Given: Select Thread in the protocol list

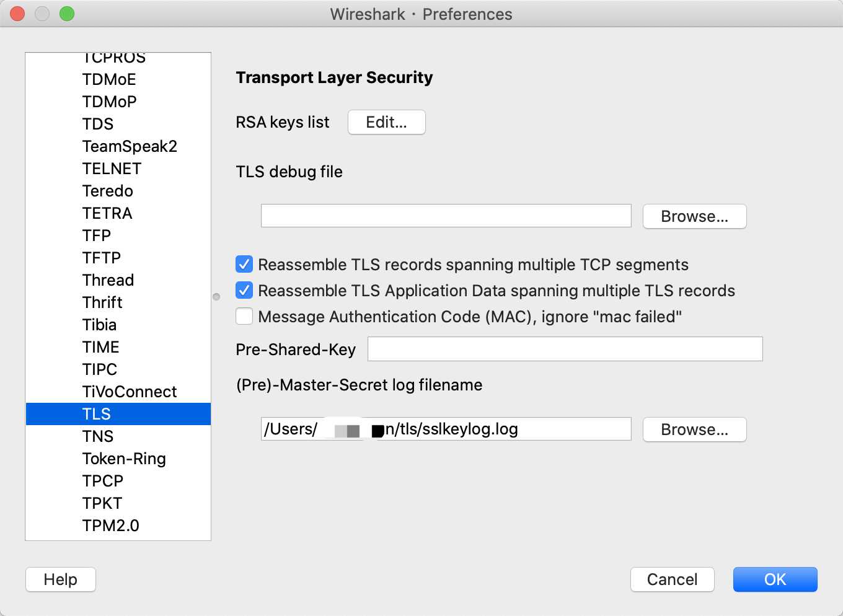Looking at the screenshot, I should click(x=118, y=280).
